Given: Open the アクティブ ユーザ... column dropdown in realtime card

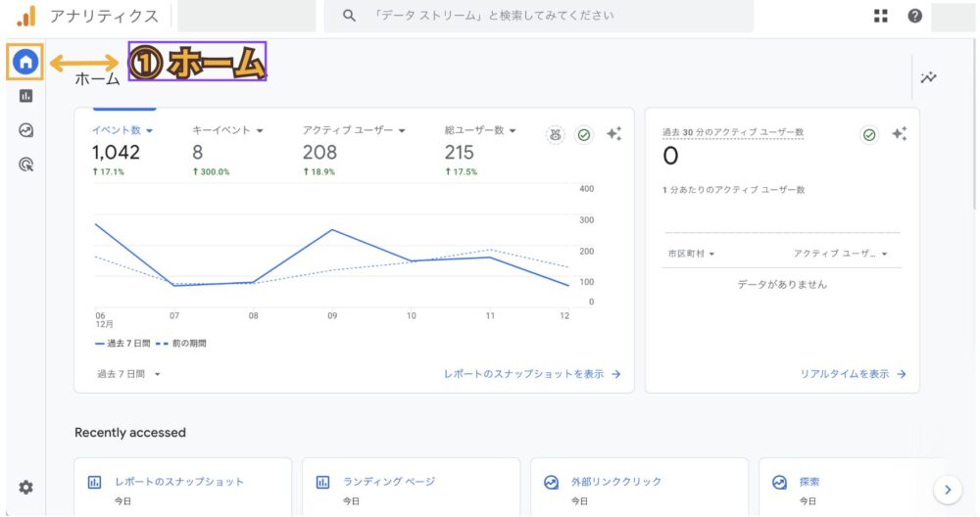Looking at the screenshot, I should (840, 254).
